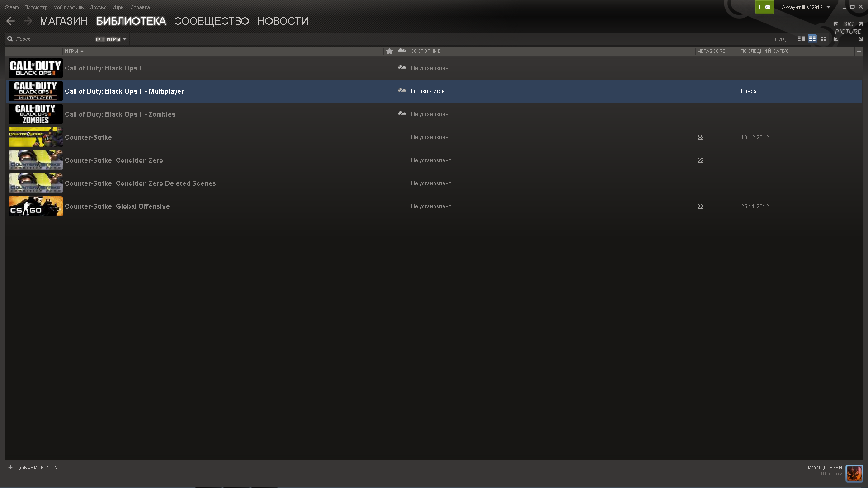This screenshot has height=488, width=868.
Task: Sort by СОСТОЯНИЕ column header
Action: [x=425, y=51]
